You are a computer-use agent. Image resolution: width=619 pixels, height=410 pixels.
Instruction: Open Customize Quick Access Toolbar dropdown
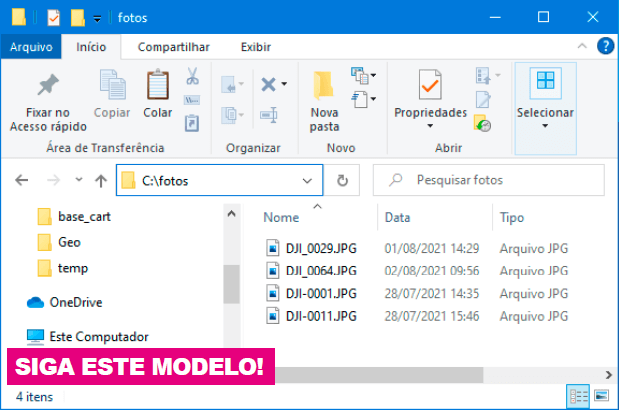(97, 18)
